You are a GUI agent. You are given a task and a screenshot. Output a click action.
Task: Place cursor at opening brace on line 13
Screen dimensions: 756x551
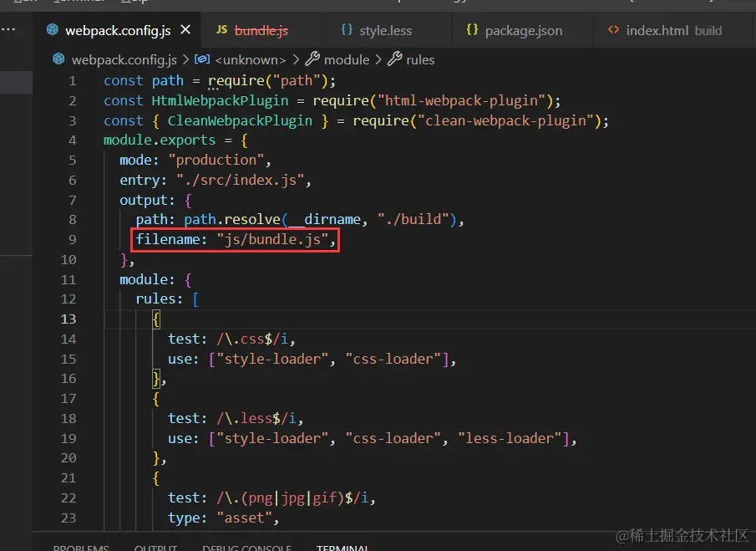(155, 319)
